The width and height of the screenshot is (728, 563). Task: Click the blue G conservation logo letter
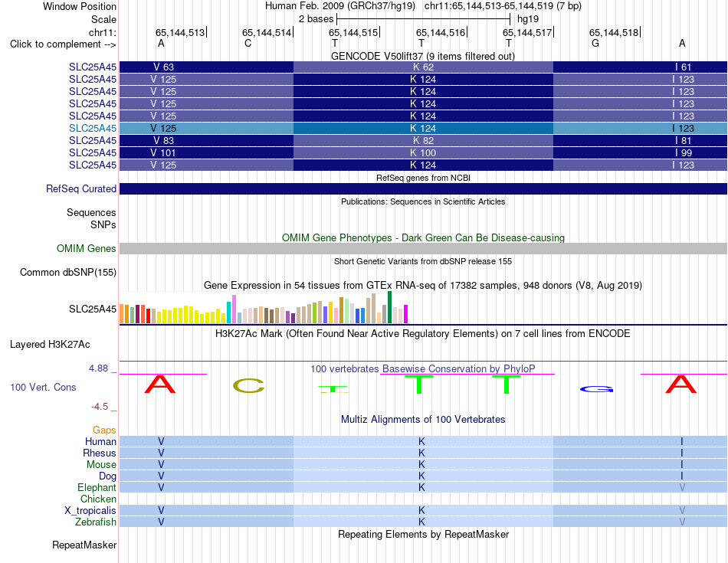tap(597, 389)
